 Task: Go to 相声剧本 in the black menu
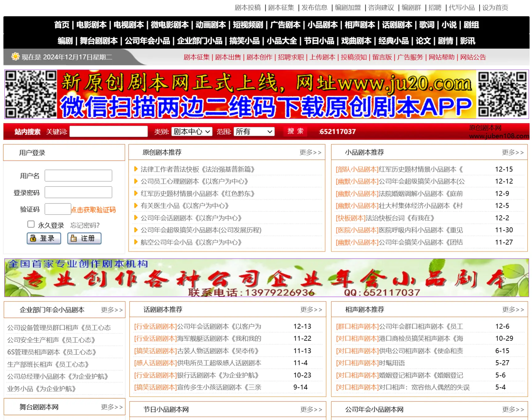[x=359, y=25]
